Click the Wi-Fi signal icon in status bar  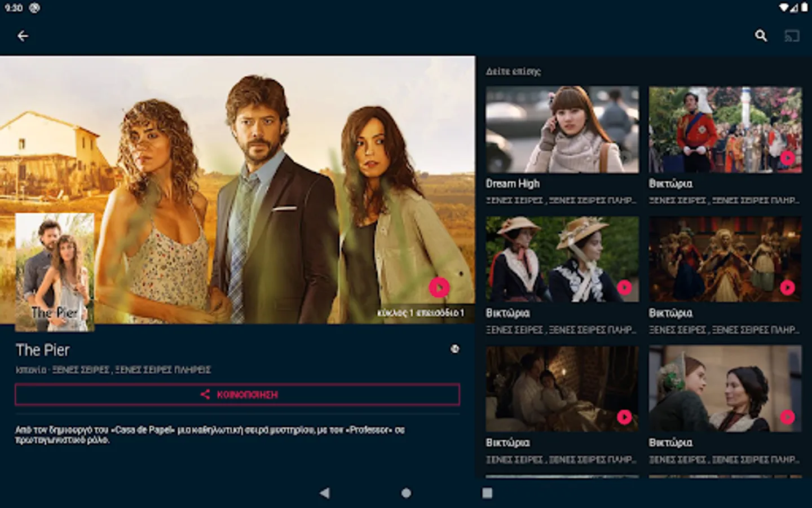point(784,8)
